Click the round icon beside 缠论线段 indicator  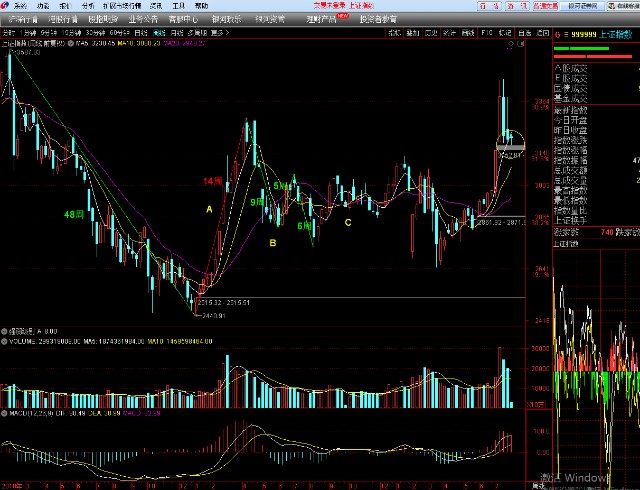pyautogui.click(x=4, y=331)
